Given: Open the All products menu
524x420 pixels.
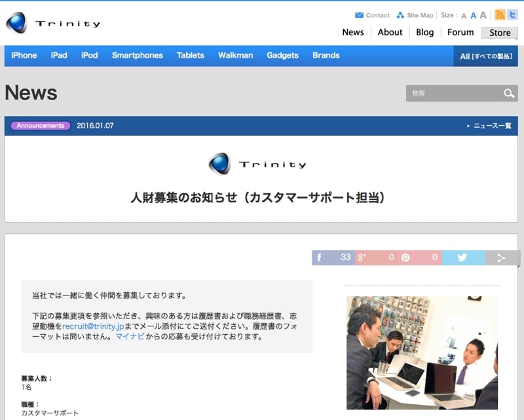Looking at the screenshot, I should pos(485,56).
